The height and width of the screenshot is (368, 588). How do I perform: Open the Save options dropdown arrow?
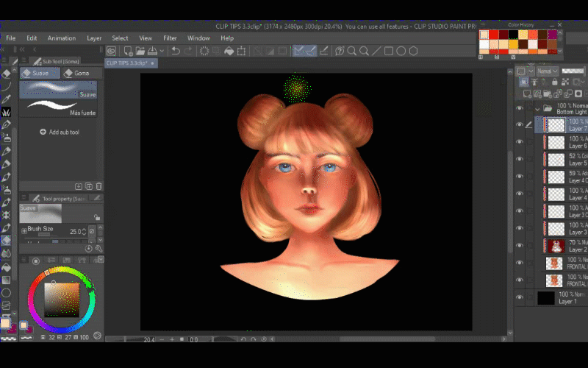(162, 51)
